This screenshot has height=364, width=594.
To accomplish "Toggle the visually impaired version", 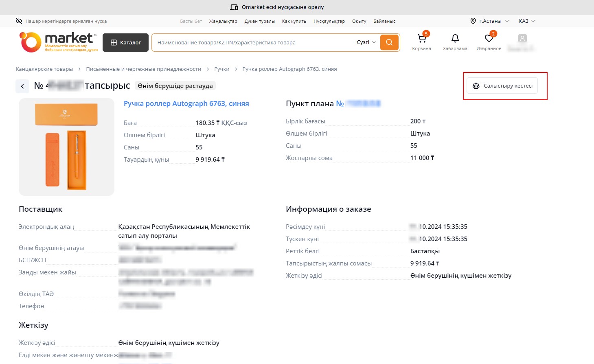I will tap(61, 21).
